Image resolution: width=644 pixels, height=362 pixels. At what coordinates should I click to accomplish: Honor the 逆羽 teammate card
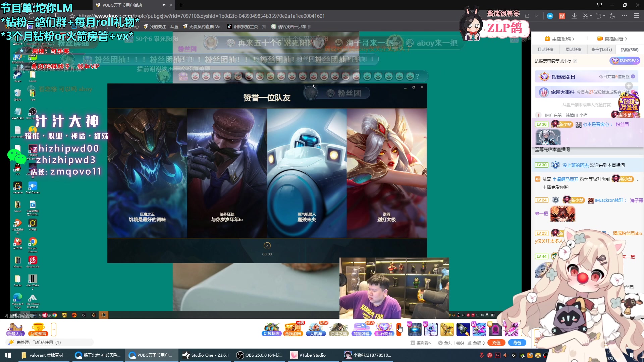[387, 173]
